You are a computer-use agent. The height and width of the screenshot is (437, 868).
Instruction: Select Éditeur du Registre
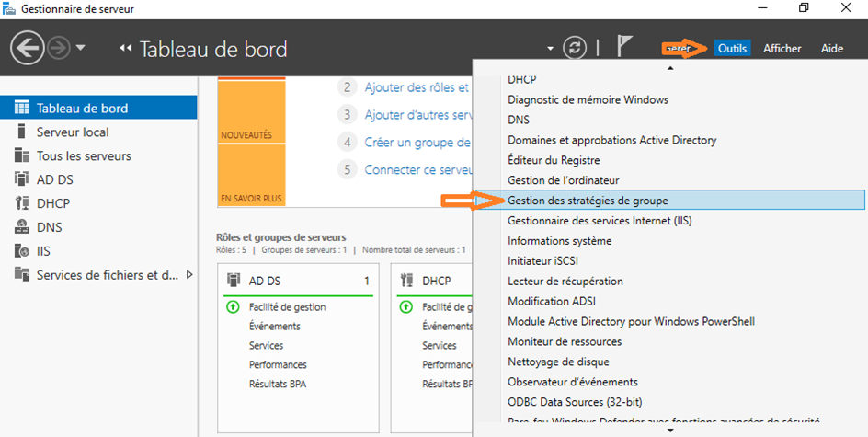click(668, 160)
